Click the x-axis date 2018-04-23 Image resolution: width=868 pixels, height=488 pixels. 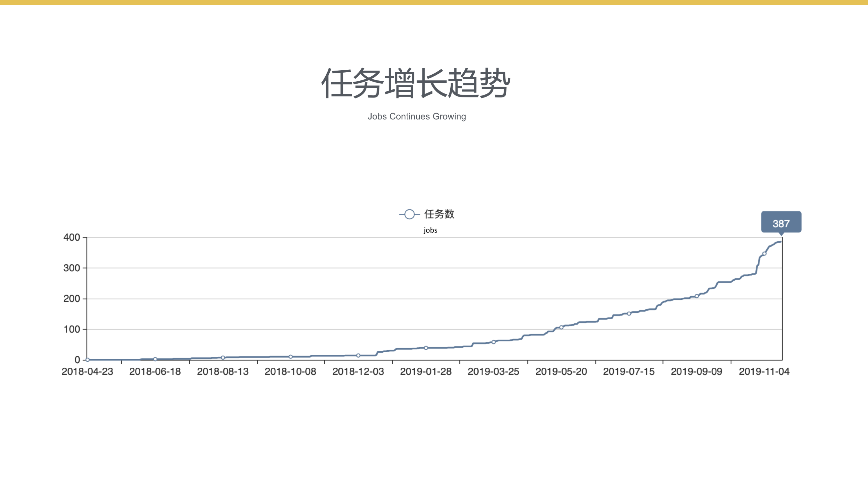[x=87, y=372]
